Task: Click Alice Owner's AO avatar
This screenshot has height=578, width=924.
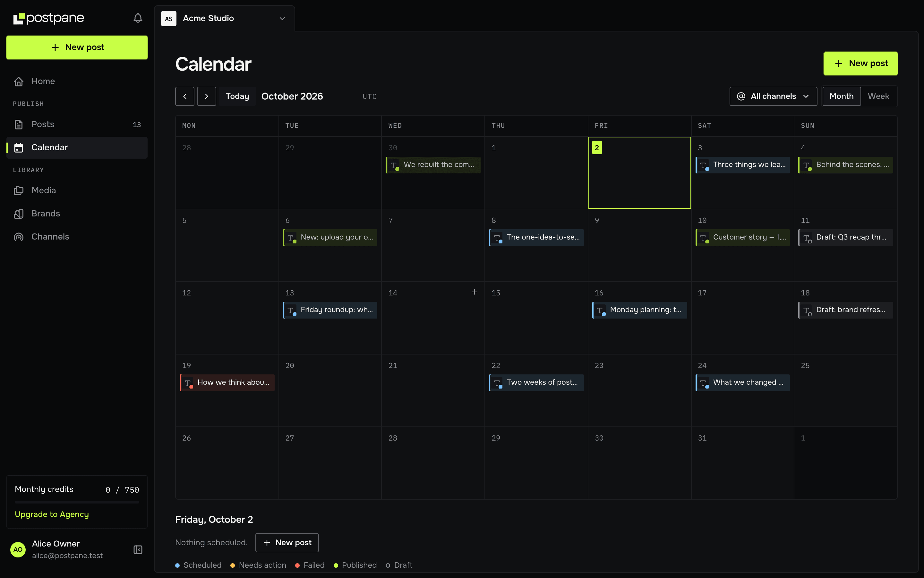Action: (18, 550)
